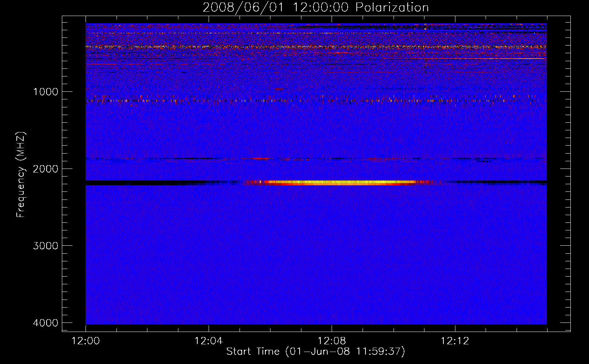Click the 12:00 time tick label
Screen dimensions: 589x364
[x=86, y=341]
